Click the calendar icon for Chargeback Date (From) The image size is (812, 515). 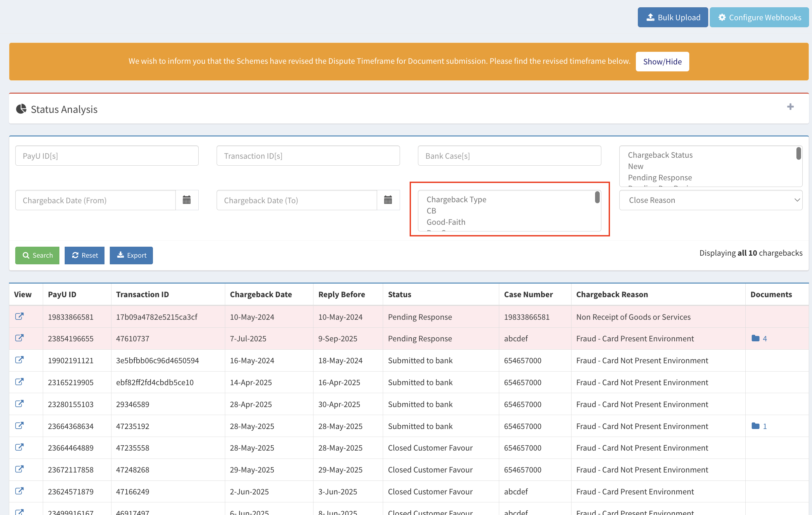(186, 200)
